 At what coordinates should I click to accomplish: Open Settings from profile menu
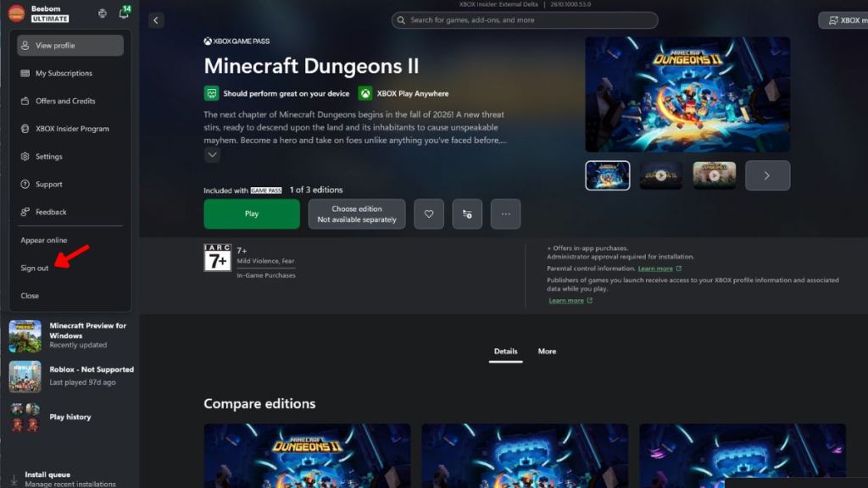click(x=70, y=157)
